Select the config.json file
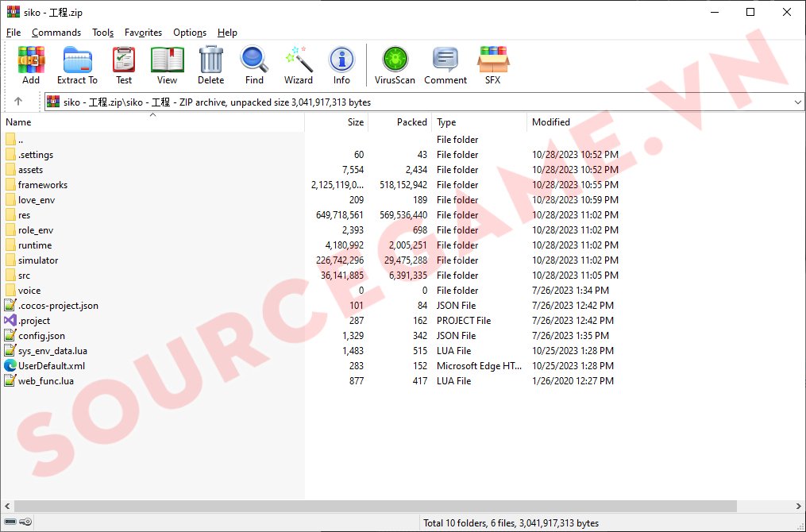This screenshot has height=532, width=806. [41, 336]
